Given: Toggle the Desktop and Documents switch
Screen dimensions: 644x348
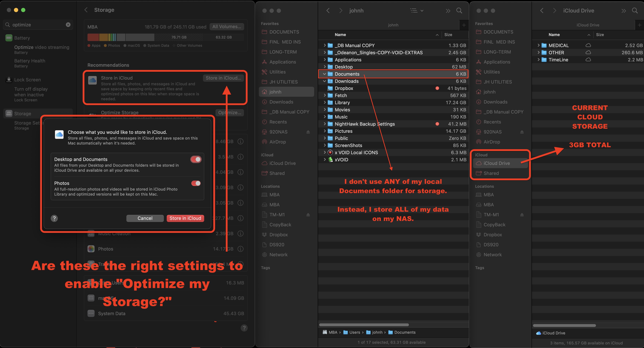Looking at the screenshot, I should click(196, 159).
